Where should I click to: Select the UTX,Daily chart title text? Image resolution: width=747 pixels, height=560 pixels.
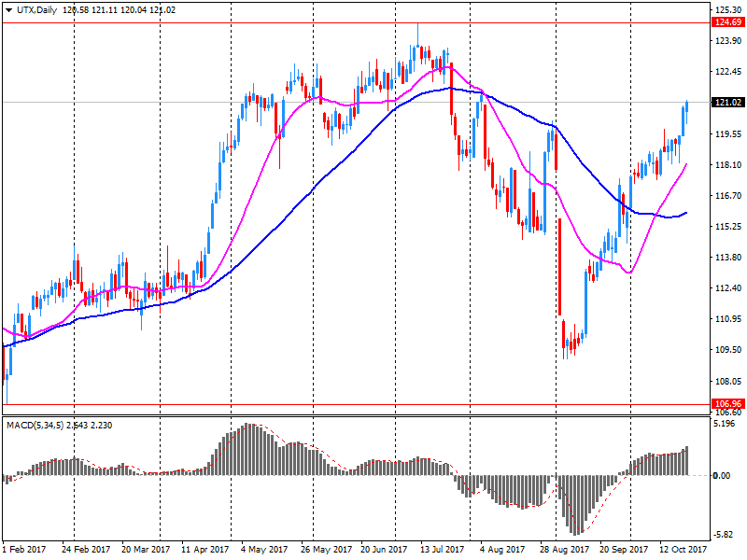coord(36,10)
